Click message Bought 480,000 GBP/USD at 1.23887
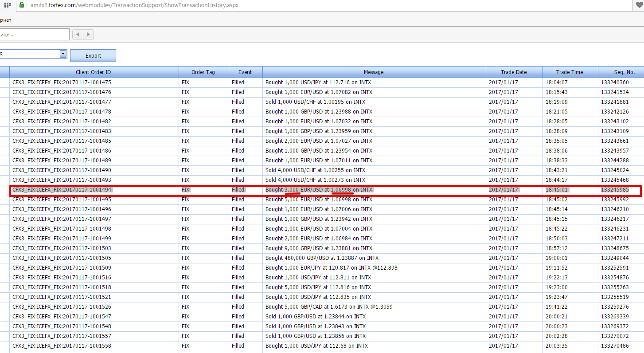644x353 pixels. click(322, 258)
